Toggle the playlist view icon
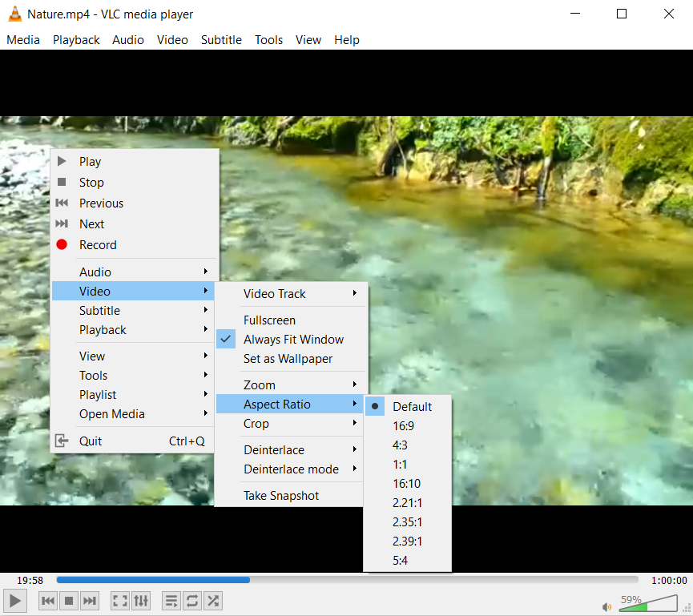Viewport: 693px width, 616px height. tap(171, 600)
